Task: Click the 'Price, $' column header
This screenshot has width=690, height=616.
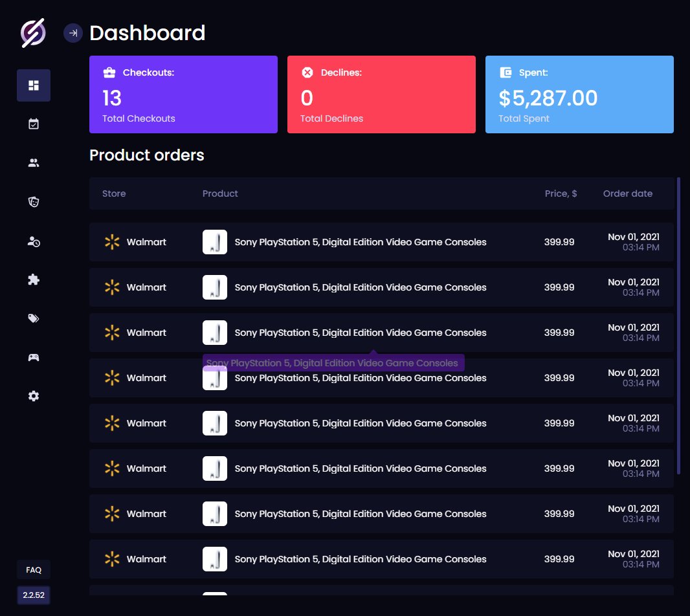Action: tap(561, 193)
